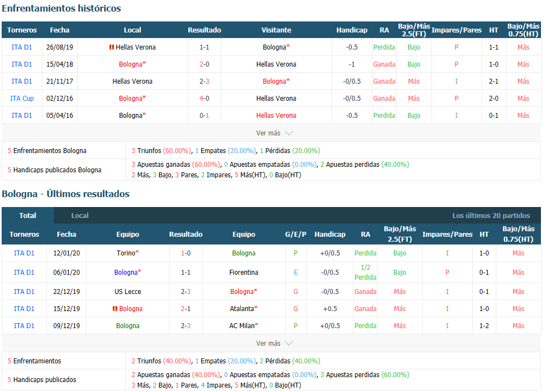Viewport: 547px width, 392px height.
Task: Click visiting Hellas Verona in 05/04/16 row
Action: [276, 116]
